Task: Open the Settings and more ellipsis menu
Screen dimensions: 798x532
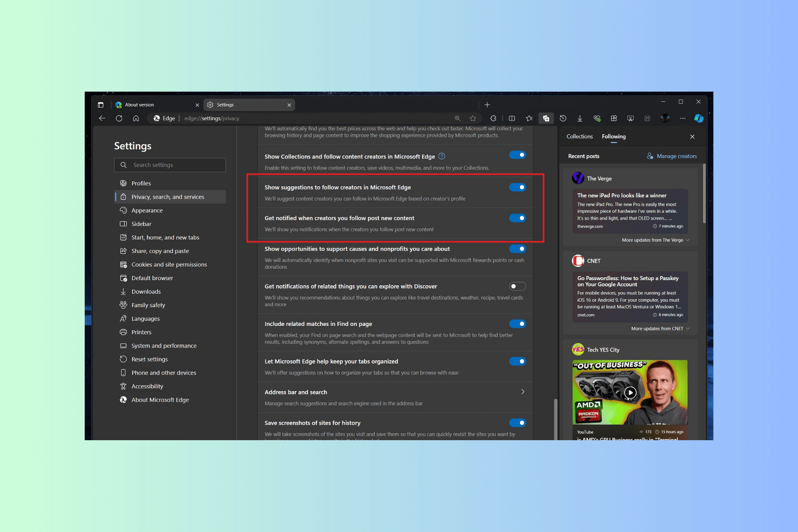Action: coord(683,118)
